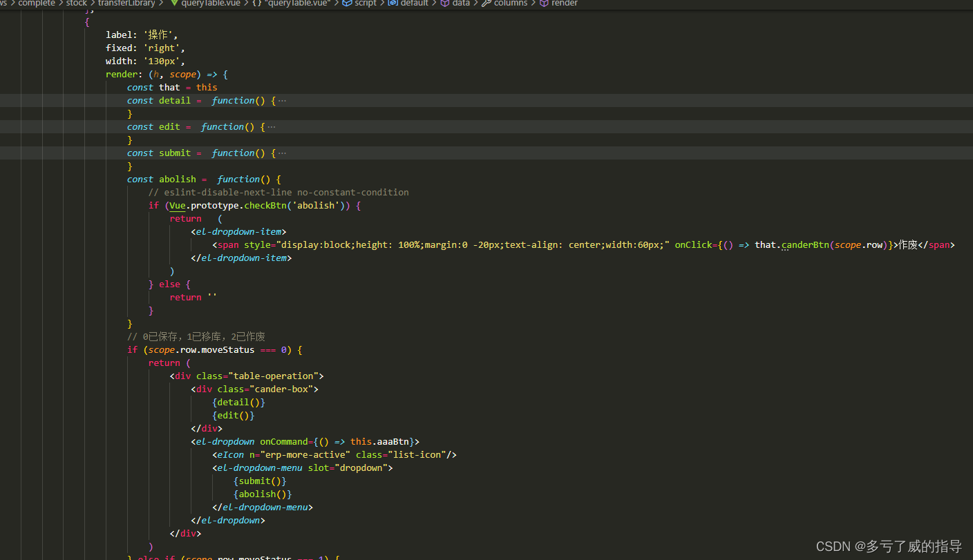Click the Vue.prototype.checkBtn('abolish') condition
Screen dimensions: 973x560
tap(260, 206)
